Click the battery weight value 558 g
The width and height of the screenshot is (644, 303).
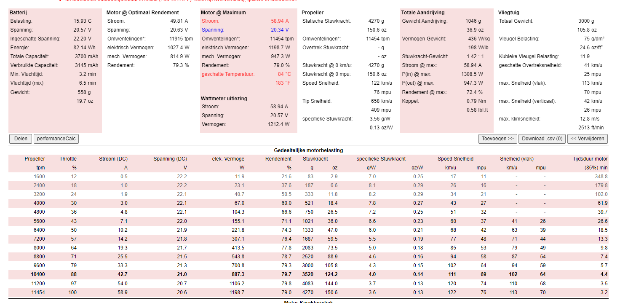[x=84, y=92]
